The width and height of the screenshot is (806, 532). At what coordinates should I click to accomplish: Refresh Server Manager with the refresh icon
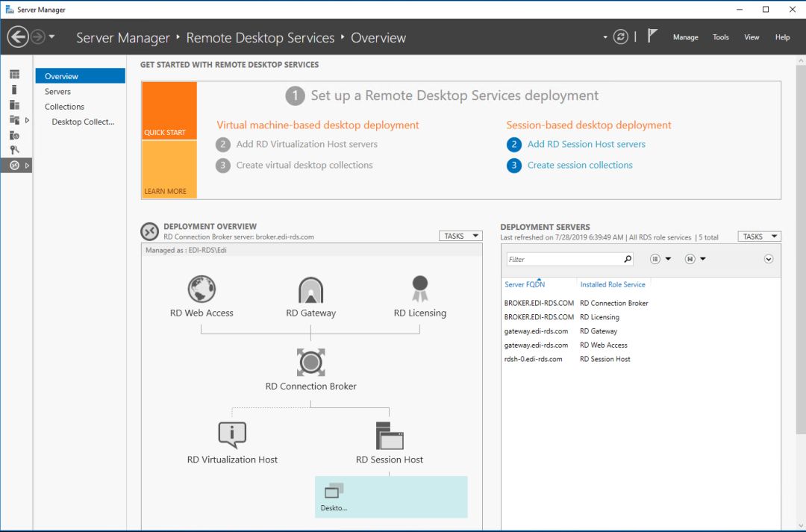620,37
